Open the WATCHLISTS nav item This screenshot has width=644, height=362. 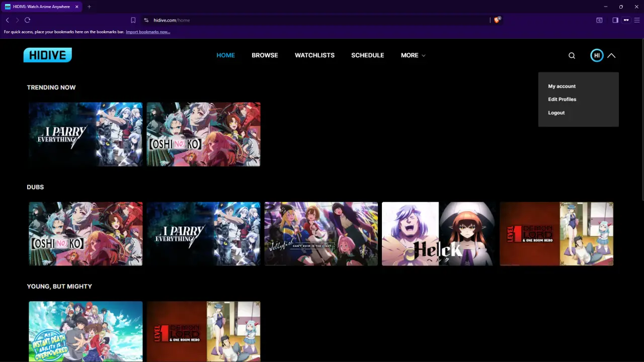click(x=314, y=55)
